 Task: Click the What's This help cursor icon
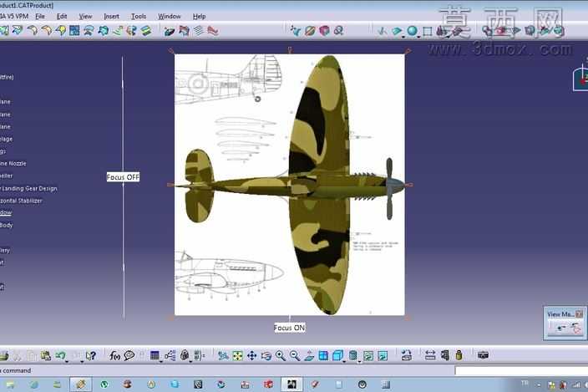(x=90, y=355)
